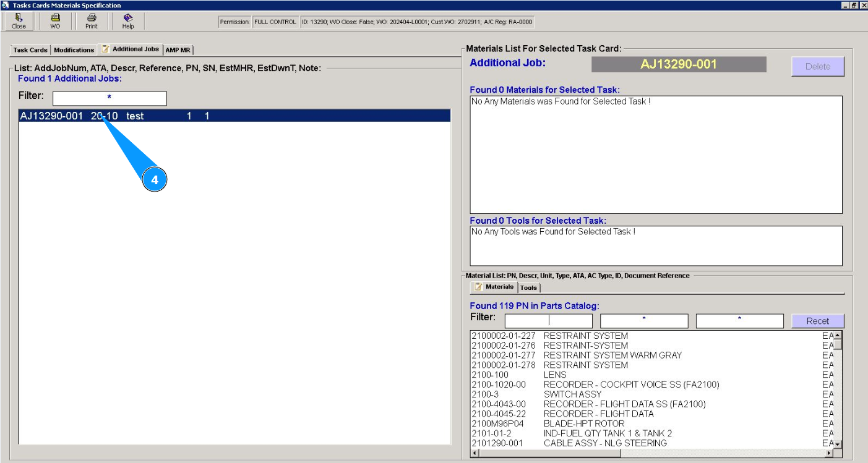Select part 2100M96P04 BLADE-HPT ROTOR
Image resolution: width=868 pixels, height=463 pixels.
[x=652, y=423]
